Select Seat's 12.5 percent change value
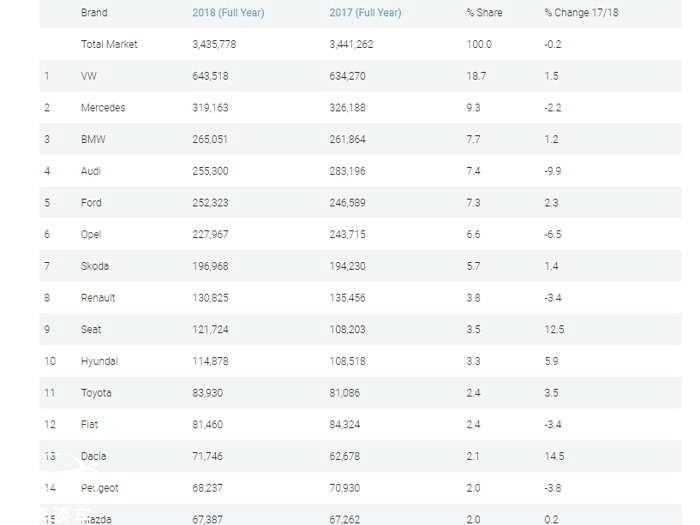This screenshot has height=525, width=700. coord(554,330)
